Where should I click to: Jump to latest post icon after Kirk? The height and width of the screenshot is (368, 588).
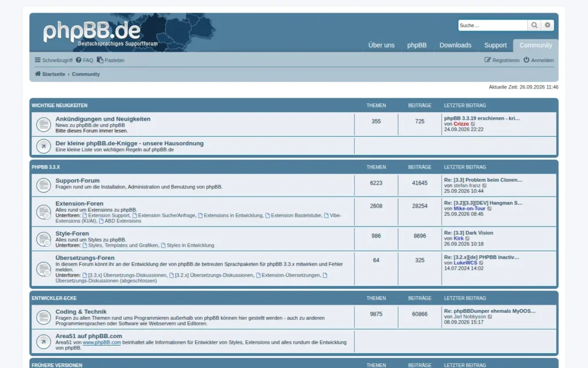click(x=467, y=239)
